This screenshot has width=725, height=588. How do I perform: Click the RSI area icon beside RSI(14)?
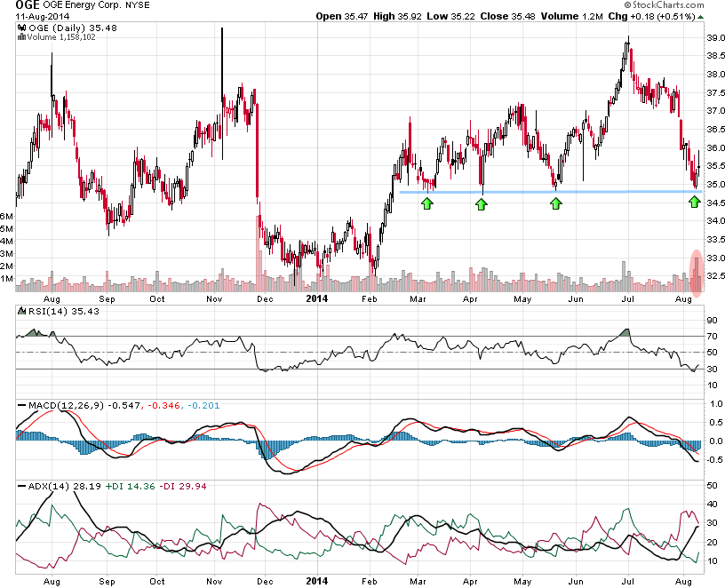tap(21, 311)
